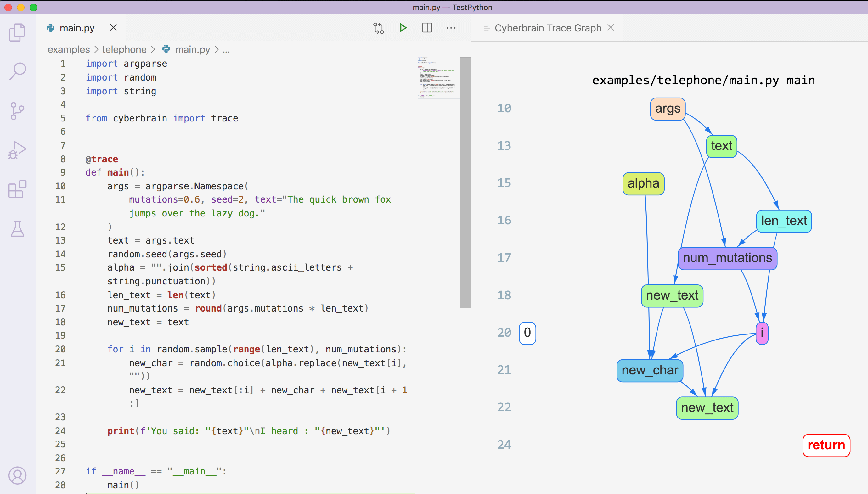Open the Accounts icon
Screen dimensions: 868x494
[x=17, y=475]
